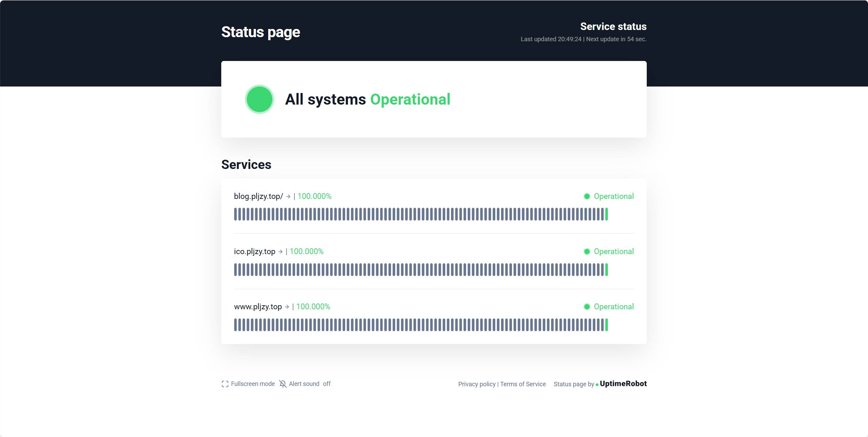Click arrow icon next to blog.pljzy.top/
The image size is (868, 437).
coord(288,197)
